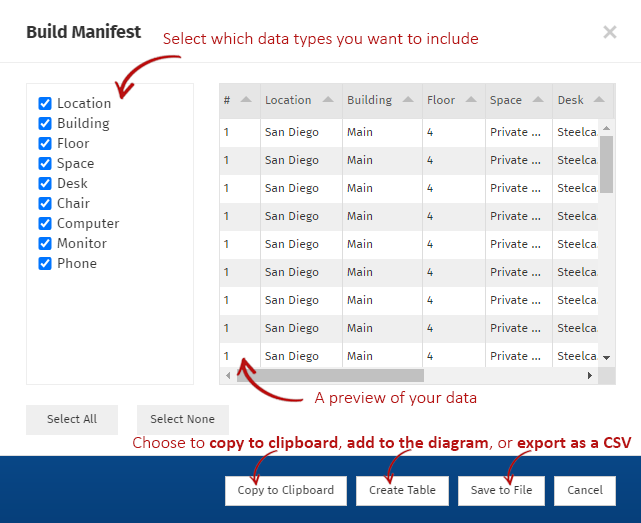Uncheck the Chair checkbox

45,203
